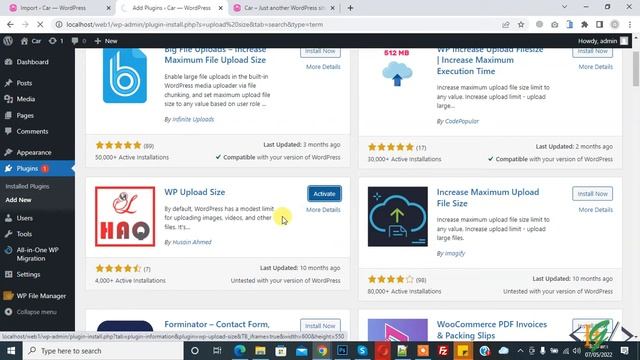Open the Chrome extensions puzzle icon
The image size is (640, 360).
click(584, 24)
